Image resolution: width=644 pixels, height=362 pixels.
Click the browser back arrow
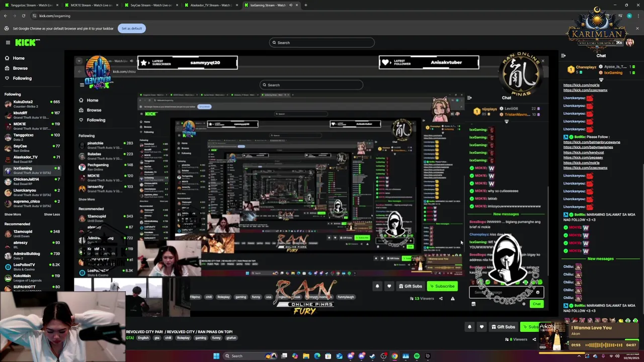tap(6, 16)
